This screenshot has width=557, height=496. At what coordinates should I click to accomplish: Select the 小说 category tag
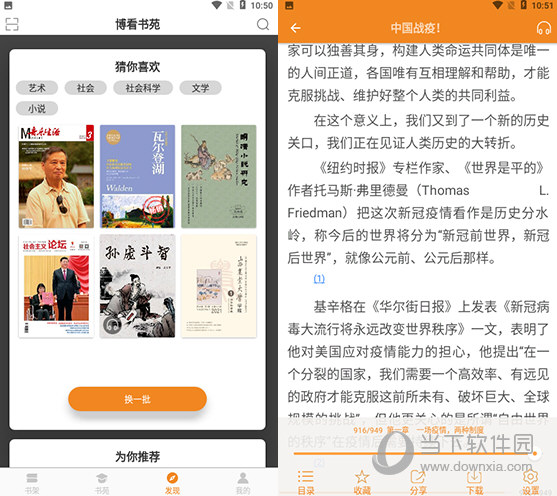click(x=37, y=108)
